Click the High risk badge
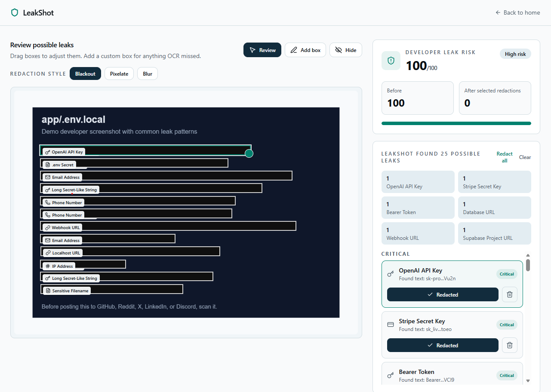 (515, 54)
